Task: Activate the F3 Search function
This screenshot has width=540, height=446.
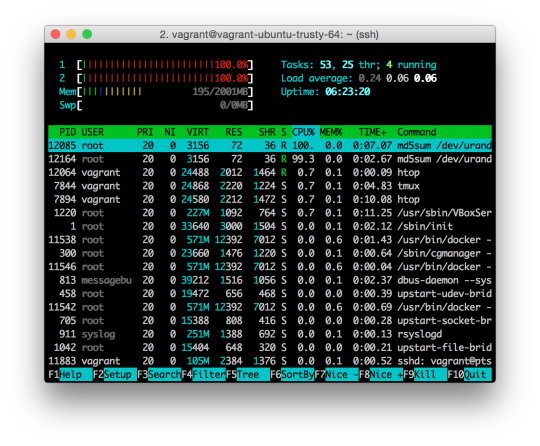Action: pos(159,374)
